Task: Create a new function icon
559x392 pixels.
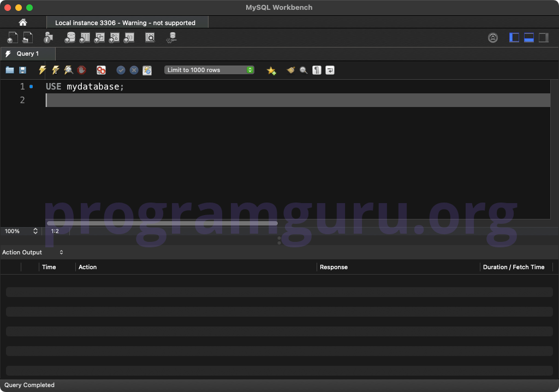Action: point(129,38)
